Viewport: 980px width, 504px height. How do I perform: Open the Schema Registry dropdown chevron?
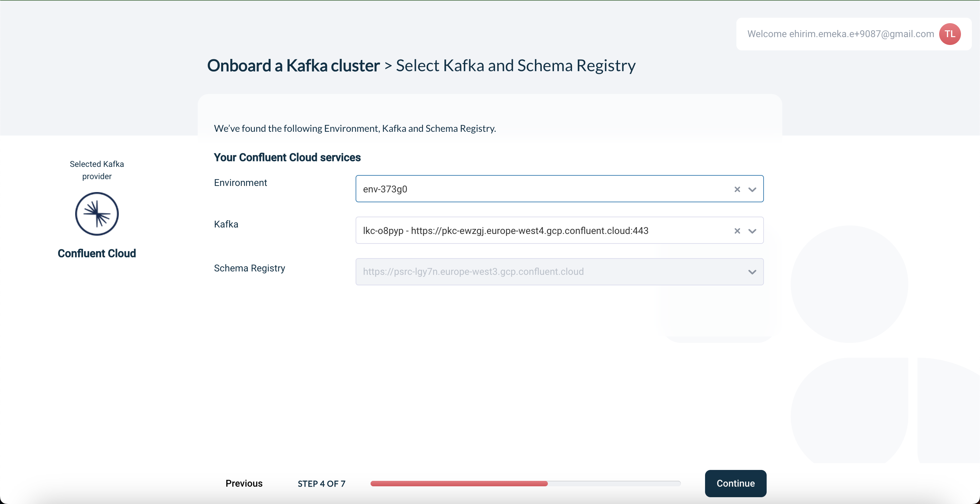tap(752, 272)
